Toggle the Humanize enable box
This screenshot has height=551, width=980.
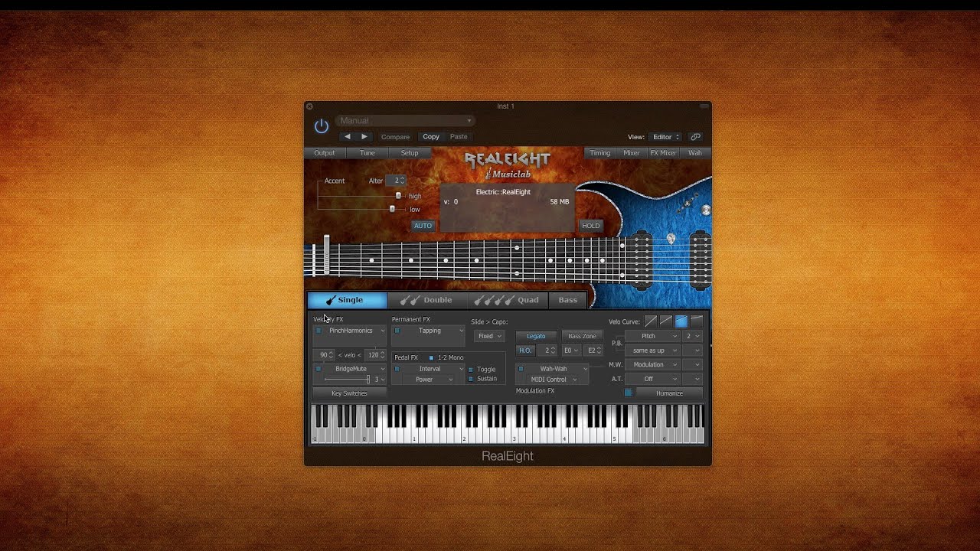tap(628, 393)
